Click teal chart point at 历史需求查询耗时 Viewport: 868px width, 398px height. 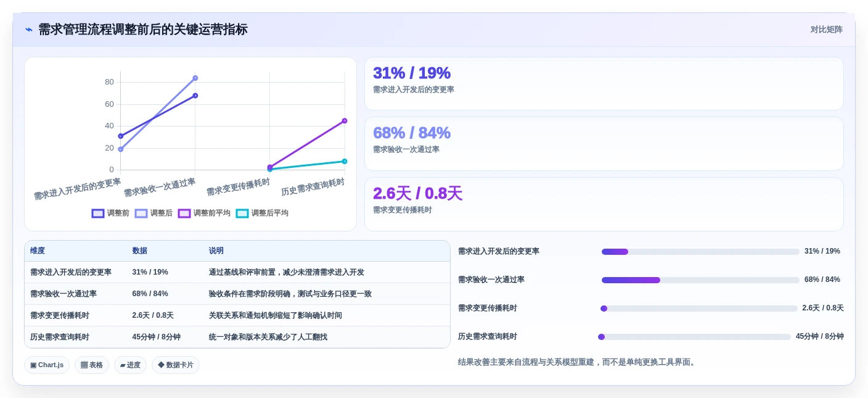[345, 162]
